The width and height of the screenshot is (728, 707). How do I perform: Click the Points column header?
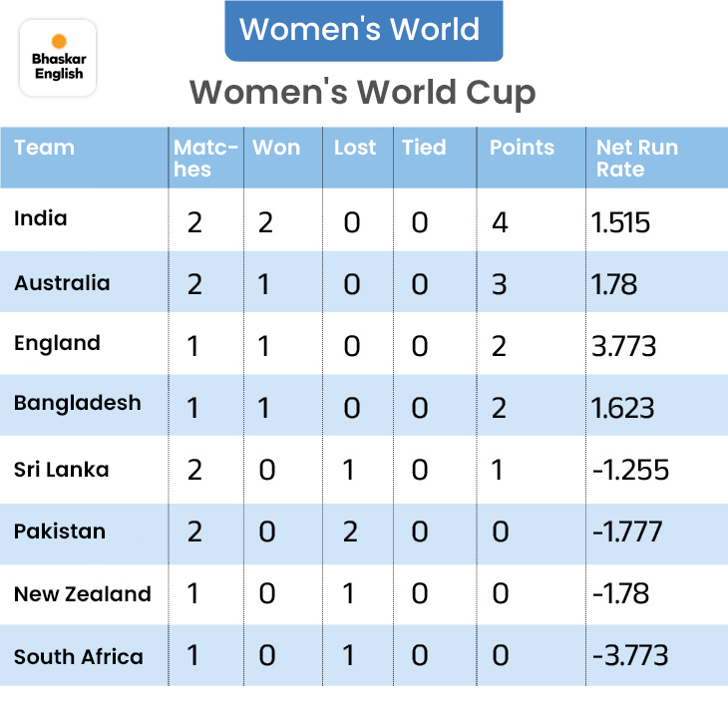522,148
